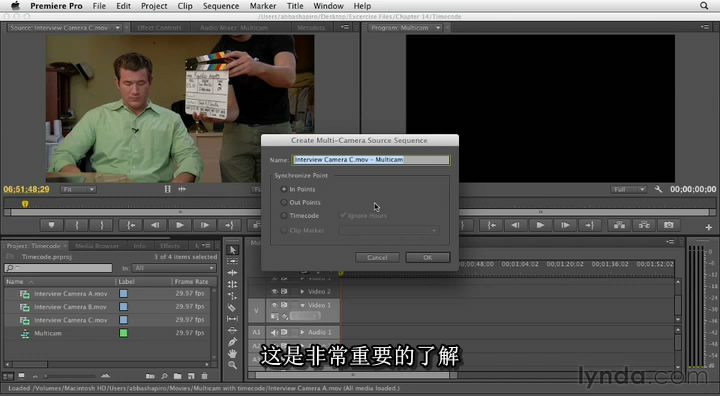Screen dimensions: 720x396
Task: Select the Rate Stretch tool
Action: coord(233,296)
